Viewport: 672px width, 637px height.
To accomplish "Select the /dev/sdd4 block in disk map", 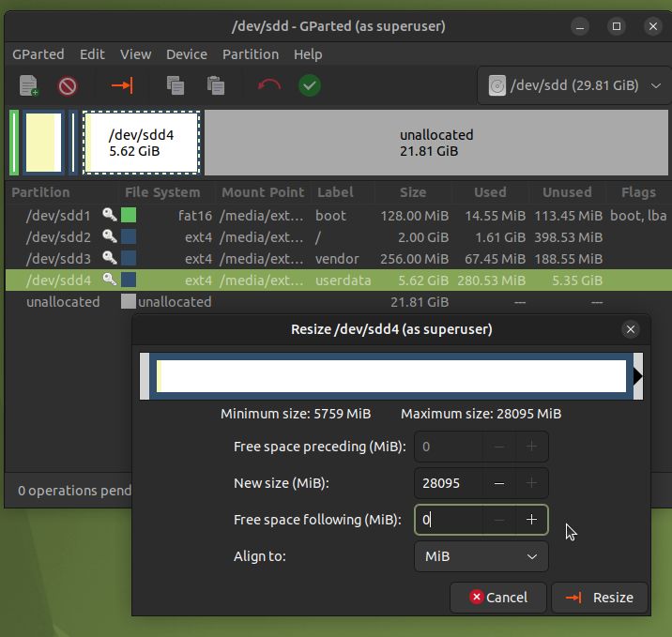I will tap(142, 143).
